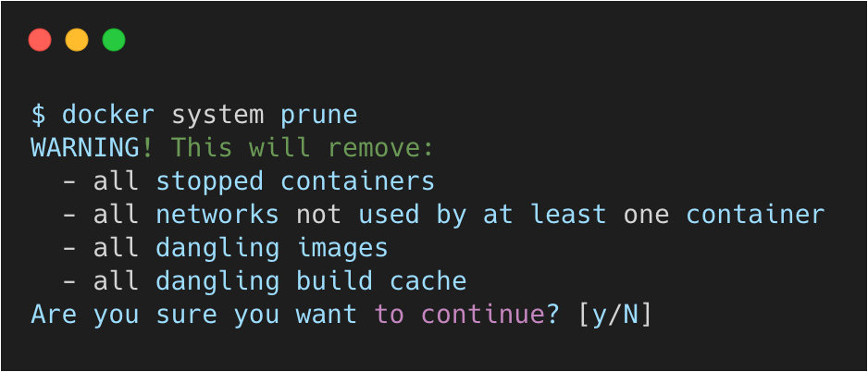Click the words "stopped containers"
The image size is (868, 372).
click(295, 181)
